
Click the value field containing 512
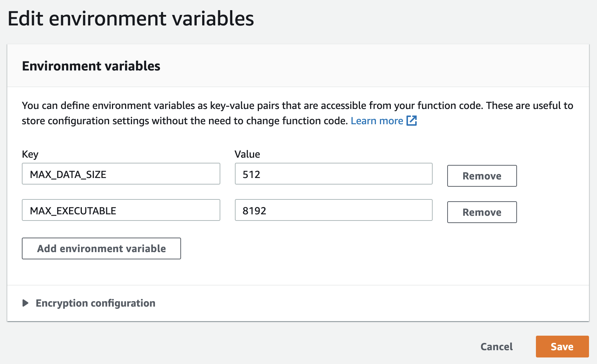(x=333, y=174)
